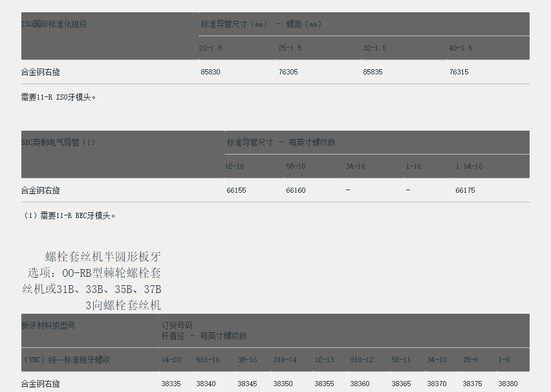Screen dimensions: 551x392
Task: Click order number 85830 in ISO table
Action: (210, 72)
